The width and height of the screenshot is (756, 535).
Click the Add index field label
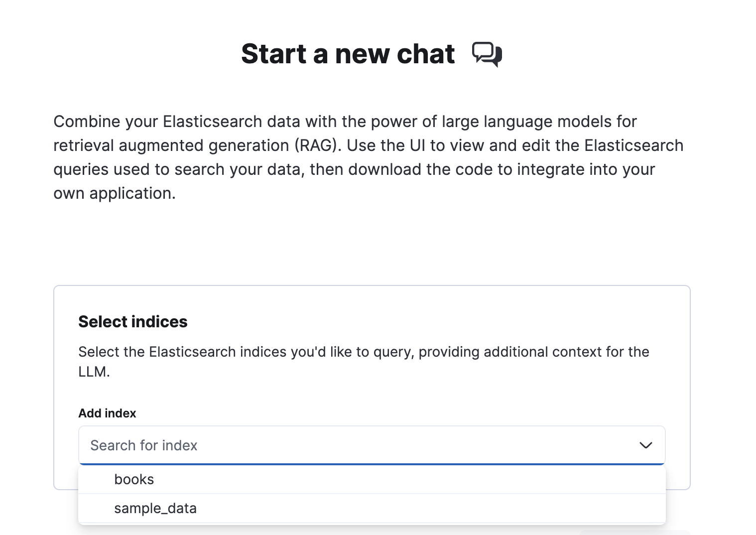coord(107,413)
